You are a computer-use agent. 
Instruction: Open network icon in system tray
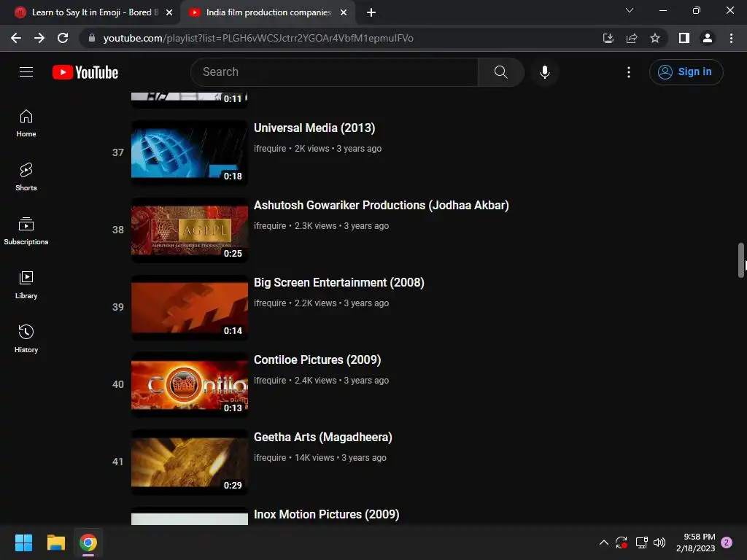641,542
